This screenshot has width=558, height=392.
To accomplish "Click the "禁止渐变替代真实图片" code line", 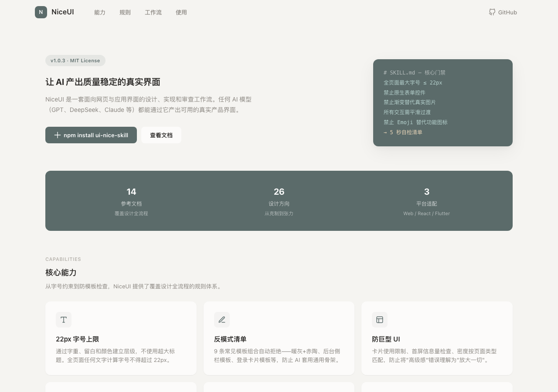I will tap(410, 102).
